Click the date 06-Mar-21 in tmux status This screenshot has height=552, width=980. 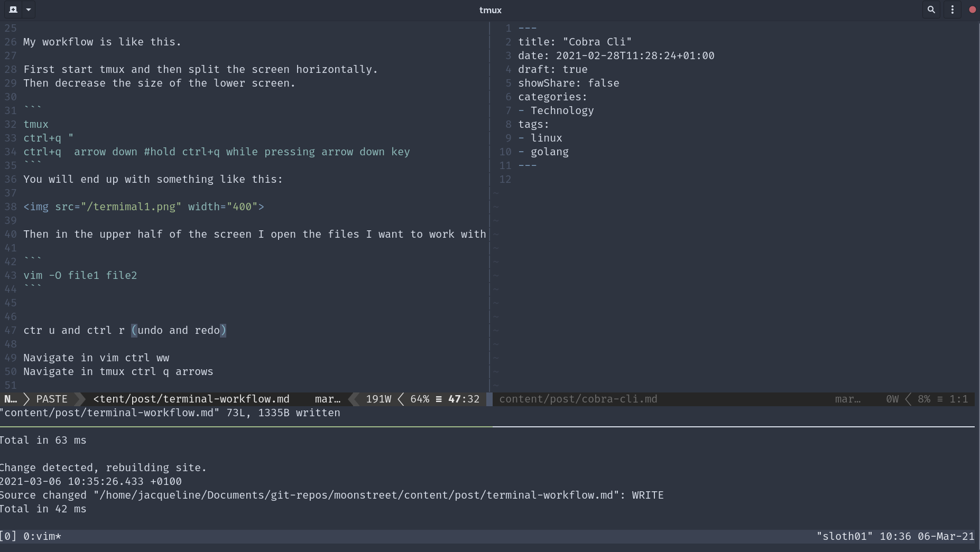pos(946,536)
